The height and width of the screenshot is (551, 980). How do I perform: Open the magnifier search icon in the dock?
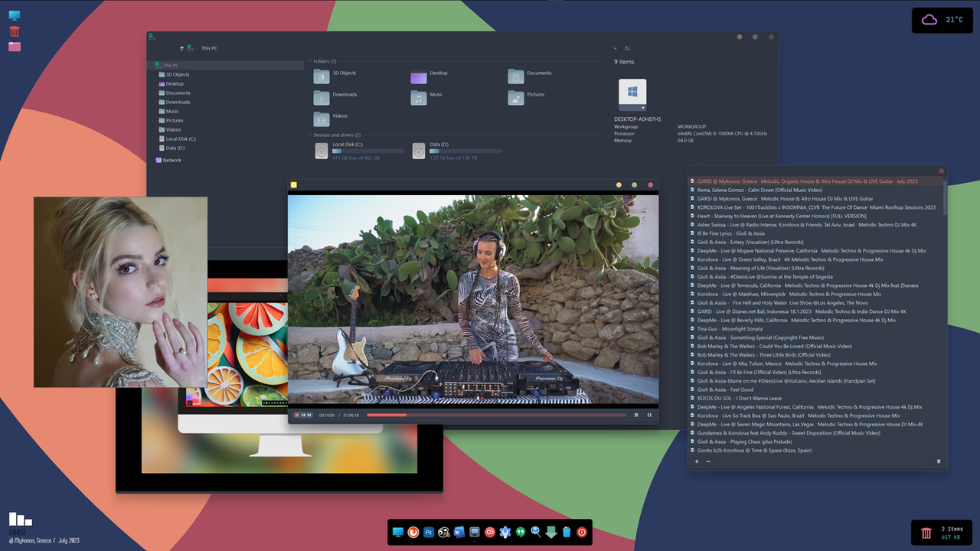click(536, 532)
